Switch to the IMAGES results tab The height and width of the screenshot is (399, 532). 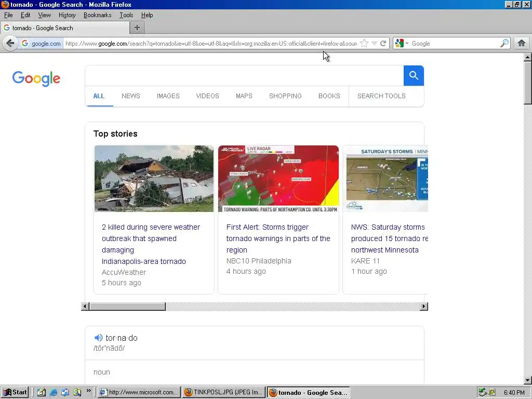pos(168,96)
